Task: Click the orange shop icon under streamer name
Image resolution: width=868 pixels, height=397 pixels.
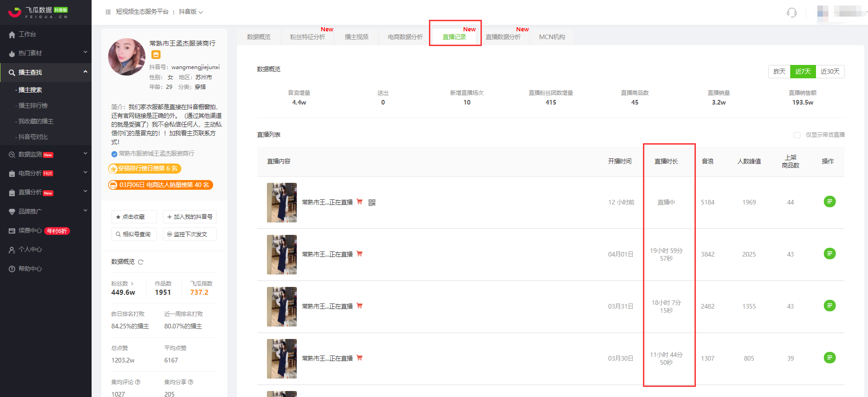Action: tap(156, 55)
